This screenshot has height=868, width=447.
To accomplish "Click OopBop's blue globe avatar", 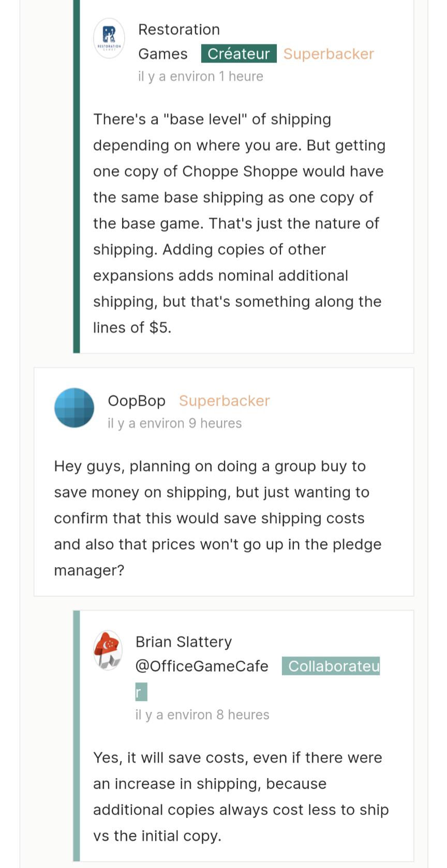I will point(74,408).
